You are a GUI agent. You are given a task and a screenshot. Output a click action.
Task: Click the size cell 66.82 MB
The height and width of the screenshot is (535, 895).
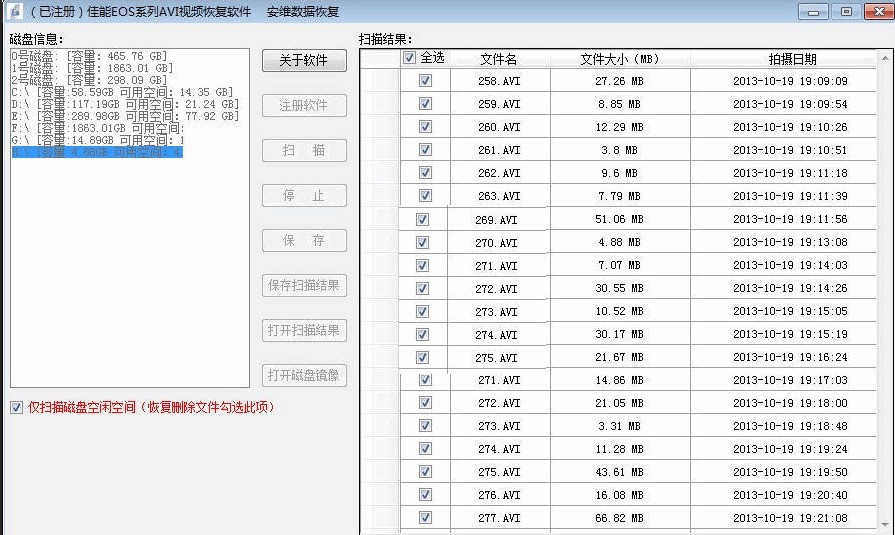coord(620,518)
